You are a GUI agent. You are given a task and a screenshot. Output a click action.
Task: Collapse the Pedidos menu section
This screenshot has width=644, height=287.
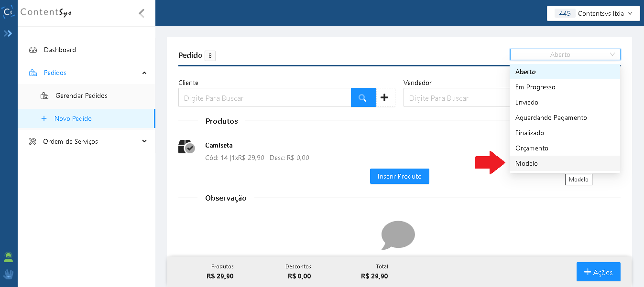[144, 73]
